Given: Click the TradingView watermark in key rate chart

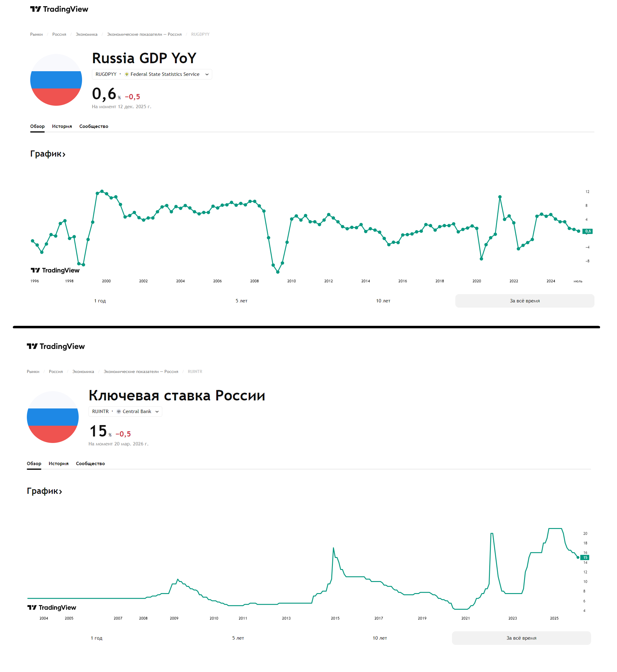Looking at the screenshot, I should click(52, 608).
